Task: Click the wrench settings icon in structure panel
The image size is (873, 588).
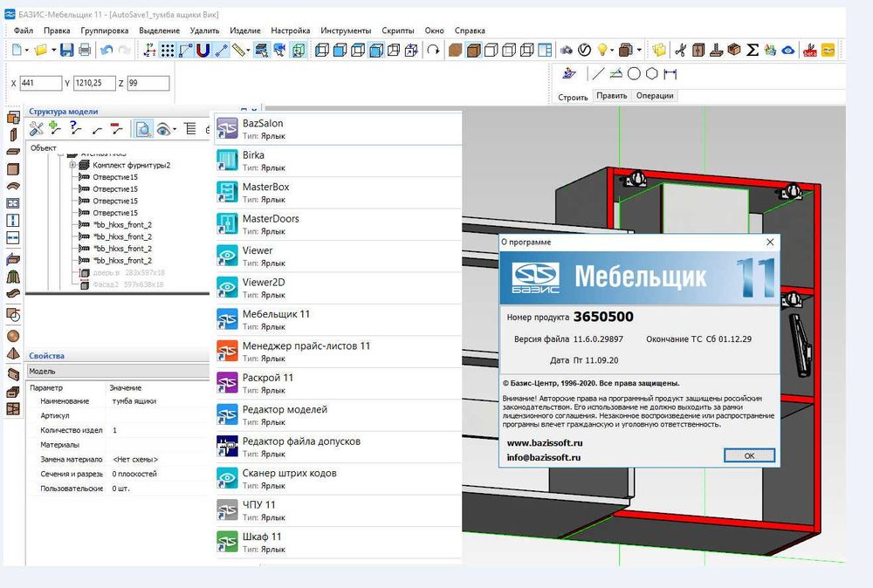Action: 36,129
